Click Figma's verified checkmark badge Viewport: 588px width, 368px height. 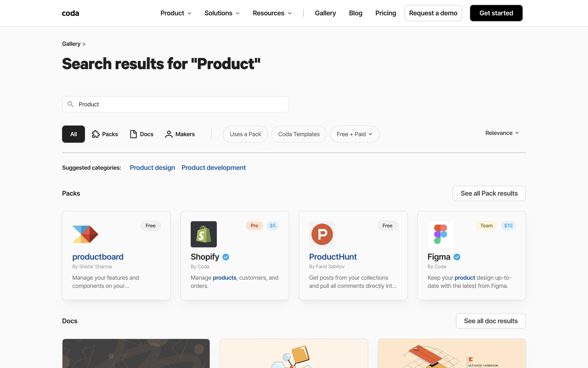click(457, 257)
